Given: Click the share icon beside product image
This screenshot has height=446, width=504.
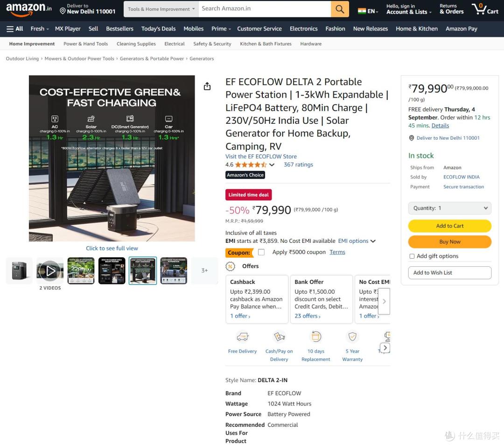Looking at the screenshot, I should pyautogui.click(x=207, y=86).
